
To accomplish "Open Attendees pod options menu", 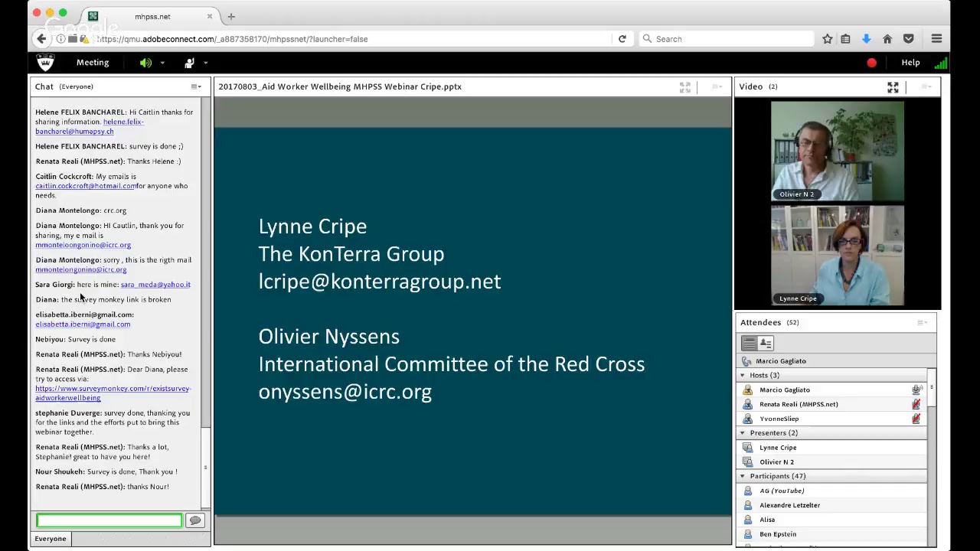I will [922, 322].
